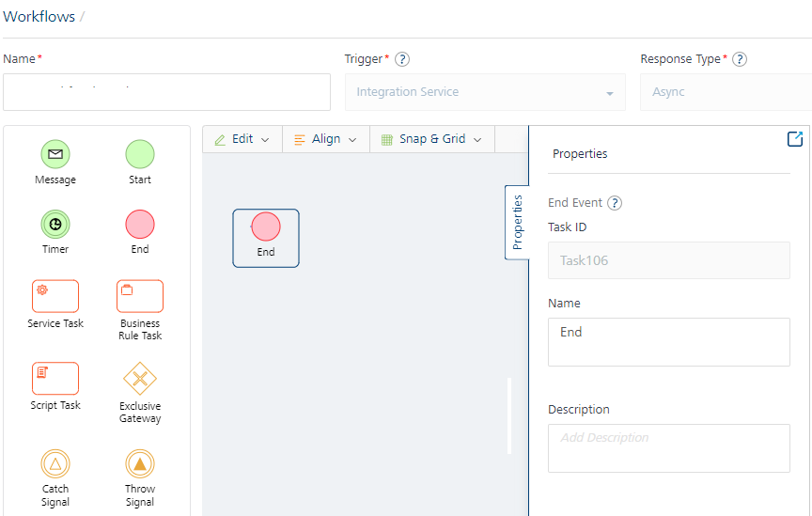The image size is (812, 516).
Task: Open the Edit dropdown menu
Action: click(242, 139)
